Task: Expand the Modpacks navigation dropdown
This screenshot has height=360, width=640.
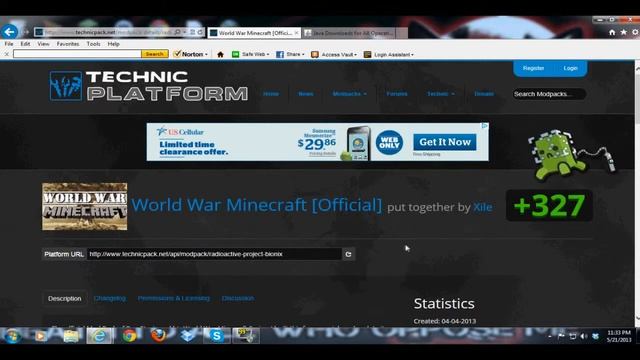Action: click(349, 94)
